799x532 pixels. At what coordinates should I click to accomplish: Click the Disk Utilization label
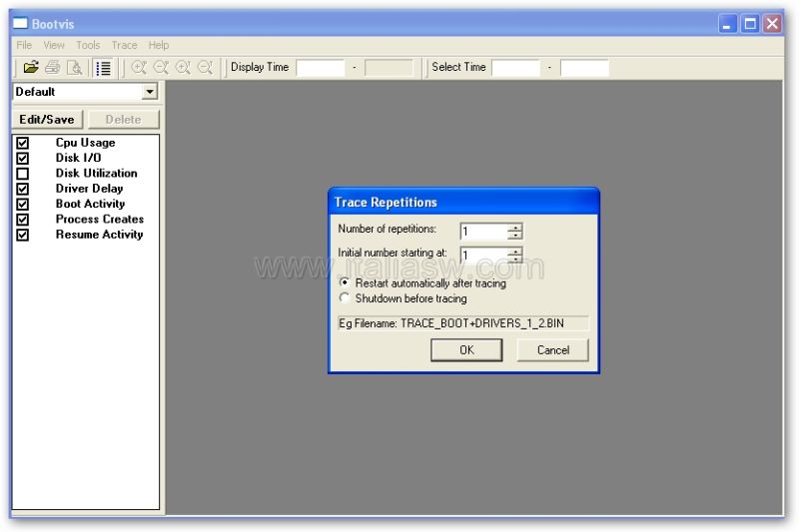(96, 173)
